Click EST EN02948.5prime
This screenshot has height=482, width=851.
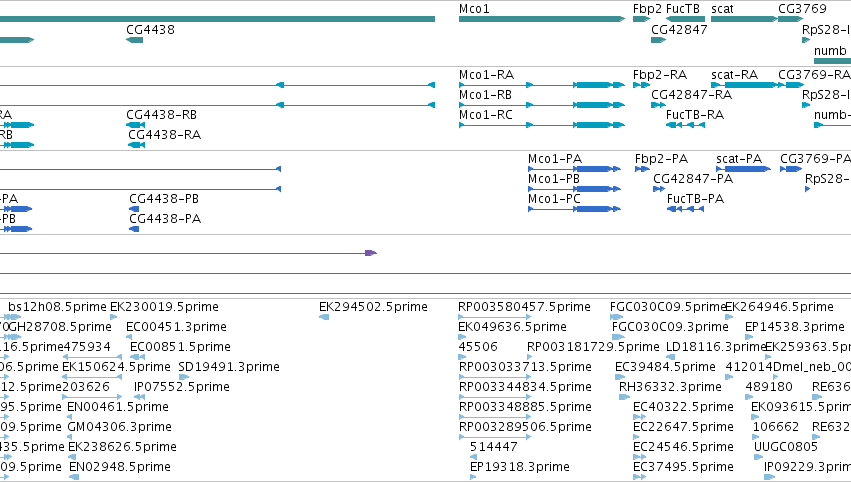tap(74, 477)
